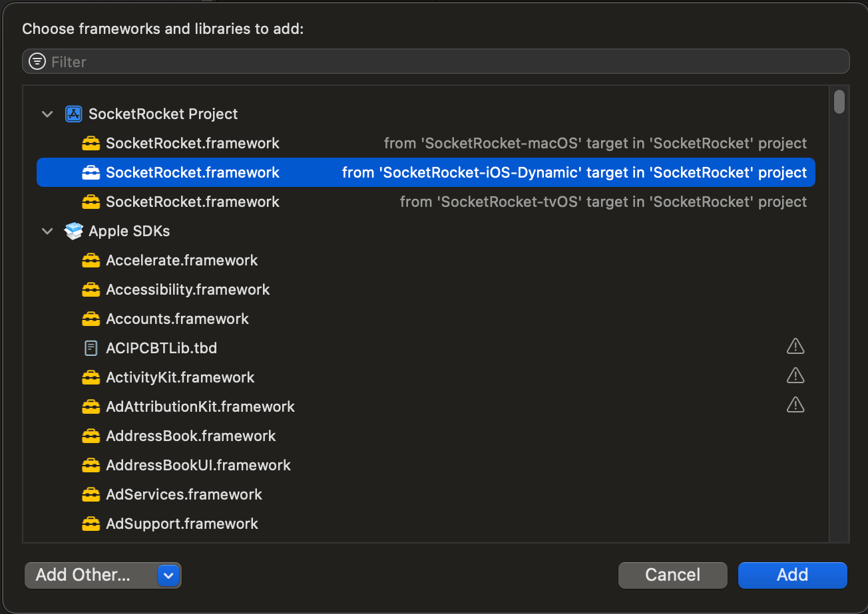Image resolution: width=868 pixels, height=614 pixels.
Task: Select Accounts.framework from Apple SDKs
Action: click(177, 319)
